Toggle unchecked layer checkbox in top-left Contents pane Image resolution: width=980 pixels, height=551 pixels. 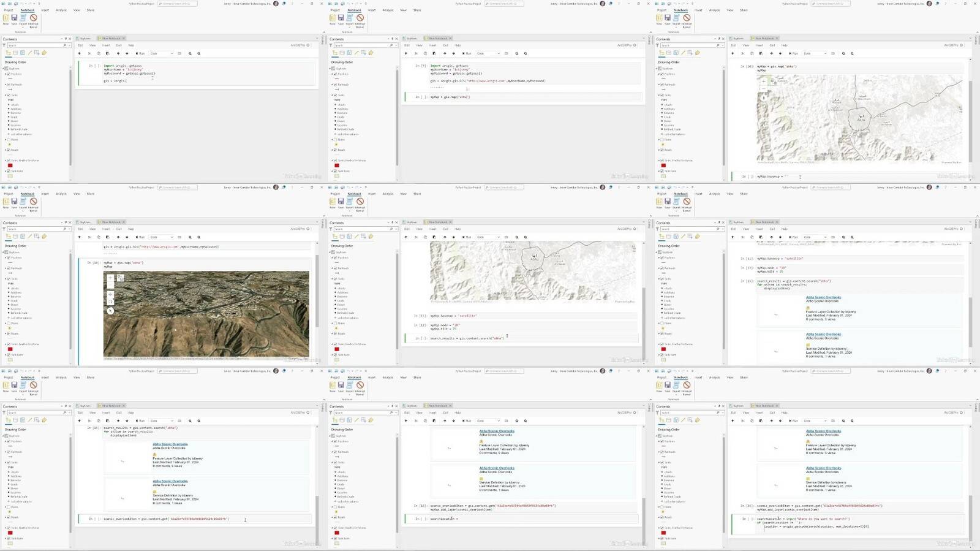click(9, 140)
